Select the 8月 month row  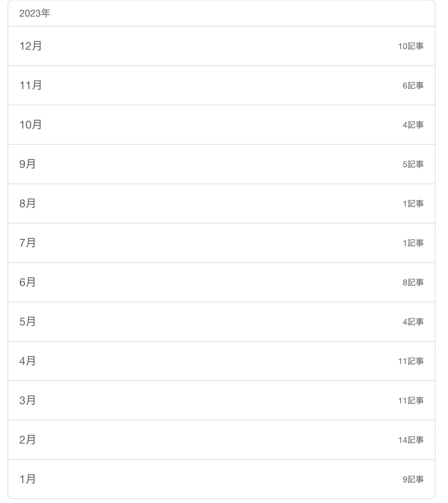point(221,204)
